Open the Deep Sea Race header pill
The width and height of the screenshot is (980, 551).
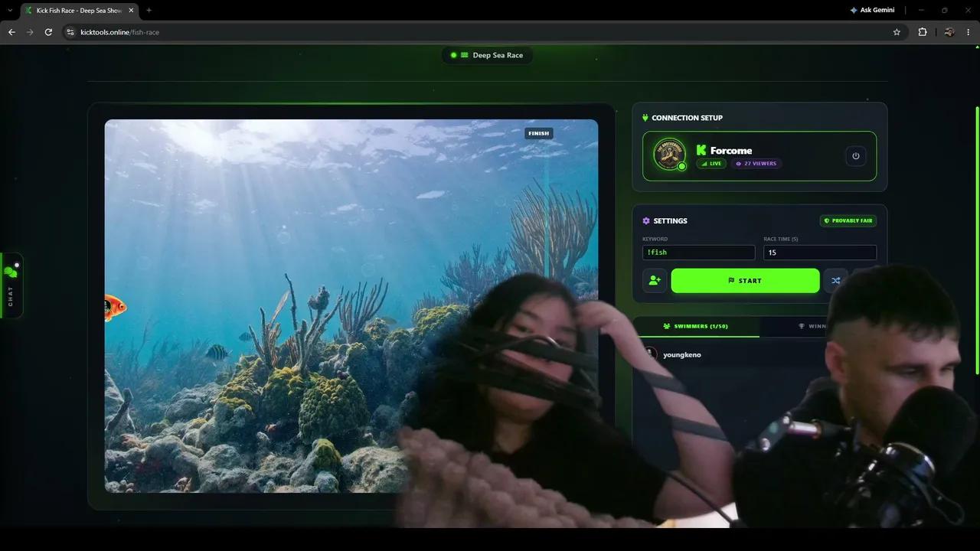[x=487, y=55]
